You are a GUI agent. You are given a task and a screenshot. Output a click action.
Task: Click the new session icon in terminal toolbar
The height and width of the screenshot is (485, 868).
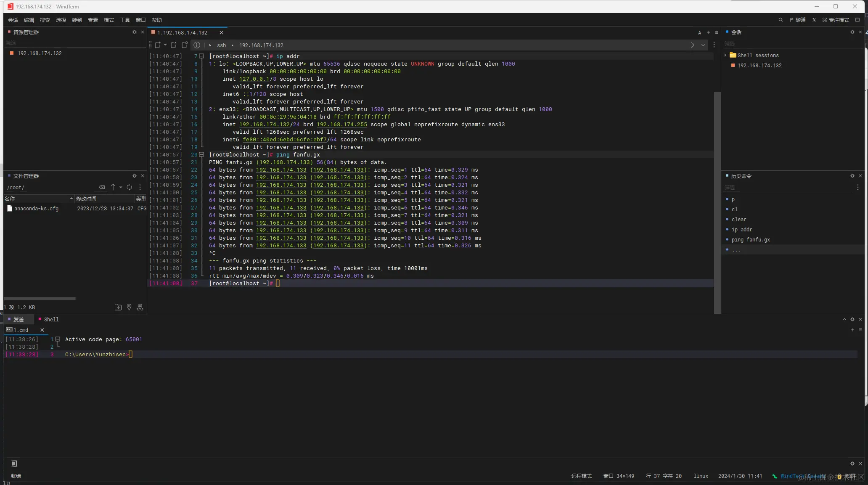pyautogui.click(x=158, y=45)
